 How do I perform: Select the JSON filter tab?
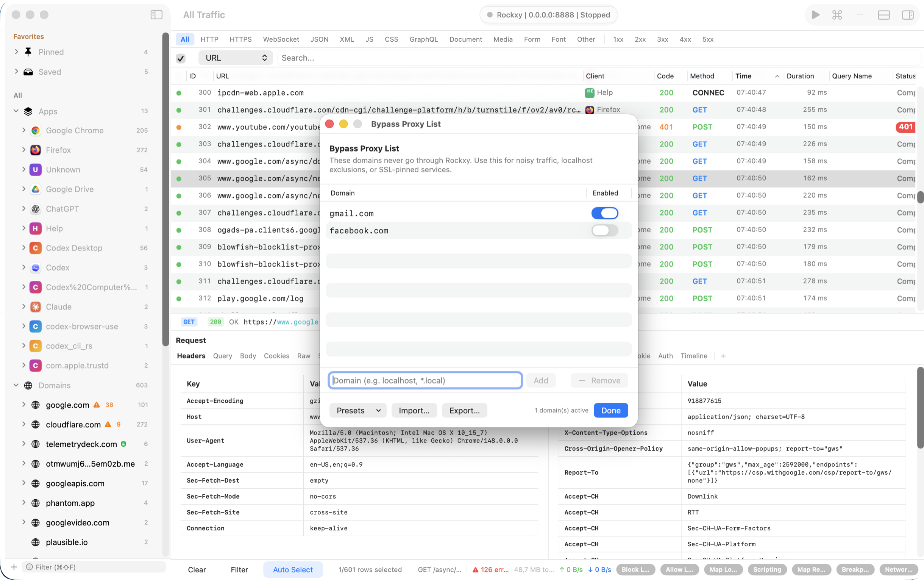[319, 39]
